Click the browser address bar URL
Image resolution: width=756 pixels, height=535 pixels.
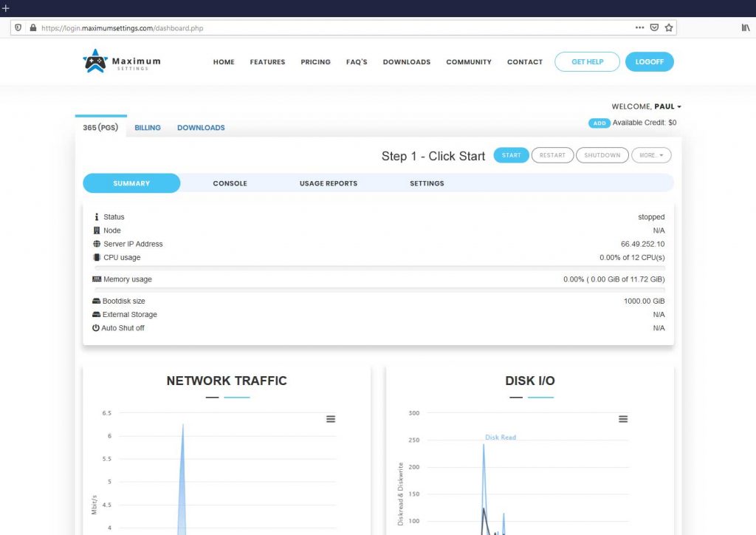(x=123, y=28)
